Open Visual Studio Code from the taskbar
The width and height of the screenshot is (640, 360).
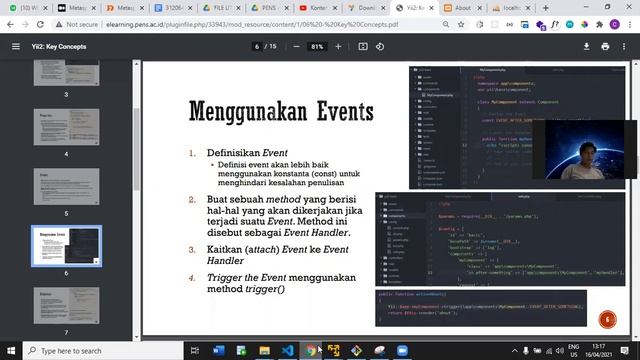pyautogui.click(x=287, y=351)
